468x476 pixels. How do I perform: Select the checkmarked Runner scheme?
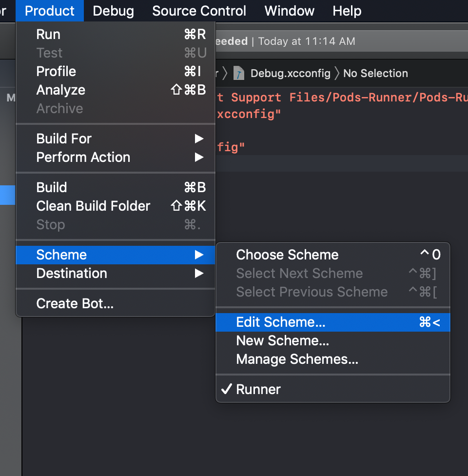332,389
